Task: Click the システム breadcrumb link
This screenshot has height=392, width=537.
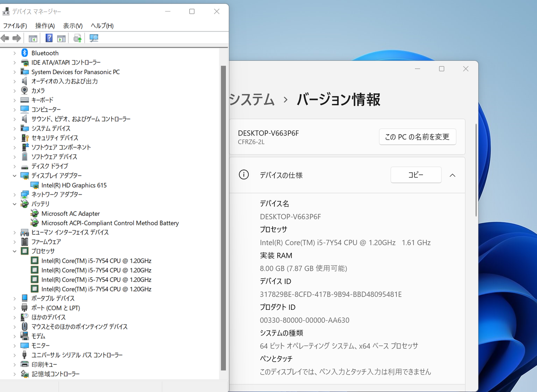Action: [x=252, y=100]
